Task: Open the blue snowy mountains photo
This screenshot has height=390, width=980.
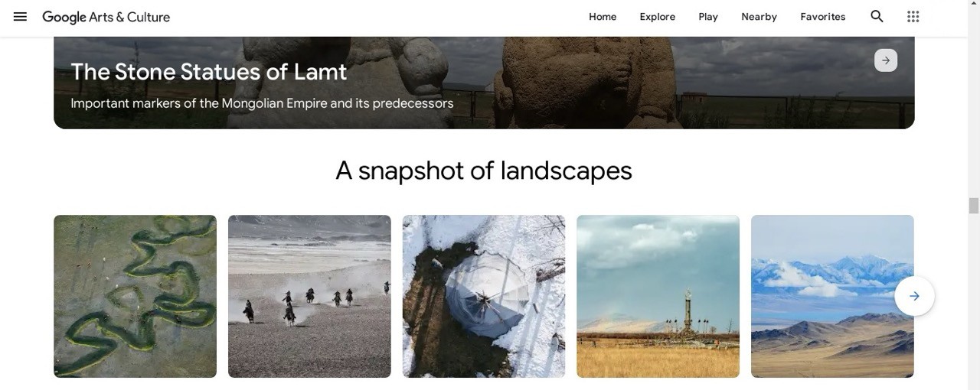Action: (832, 296)
